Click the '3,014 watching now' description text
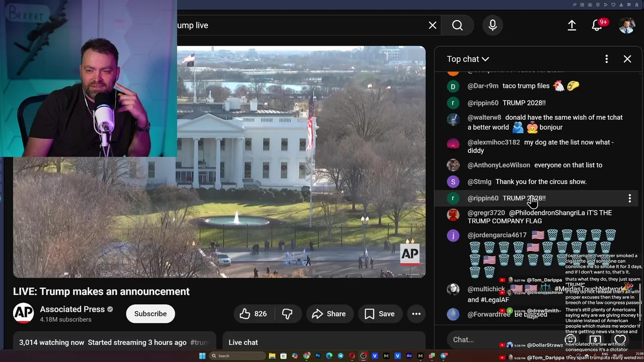Screen dimensions: 644x362 point(52,342)
